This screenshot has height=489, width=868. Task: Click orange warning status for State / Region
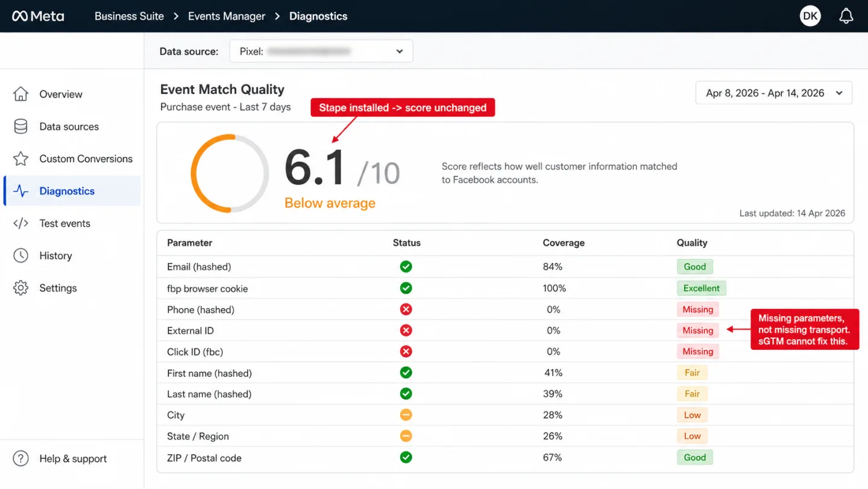coord(406,436)
